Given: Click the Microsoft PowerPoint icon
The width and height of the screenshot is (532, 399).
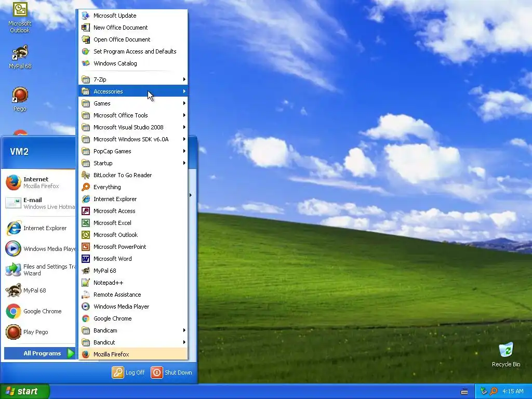Looking at the screenshot, I should click(86, 247).
